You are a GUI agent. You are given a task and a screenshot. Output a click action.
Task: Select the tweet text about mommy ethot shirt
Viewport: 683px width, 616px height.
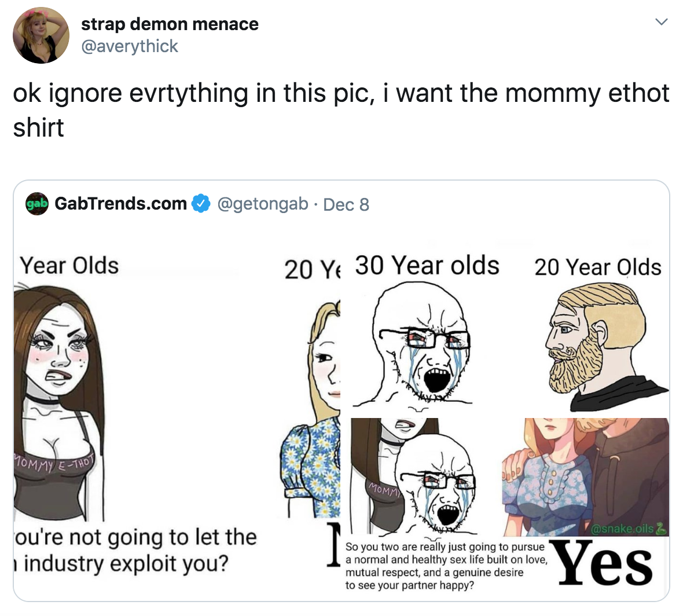pos(341,110)
